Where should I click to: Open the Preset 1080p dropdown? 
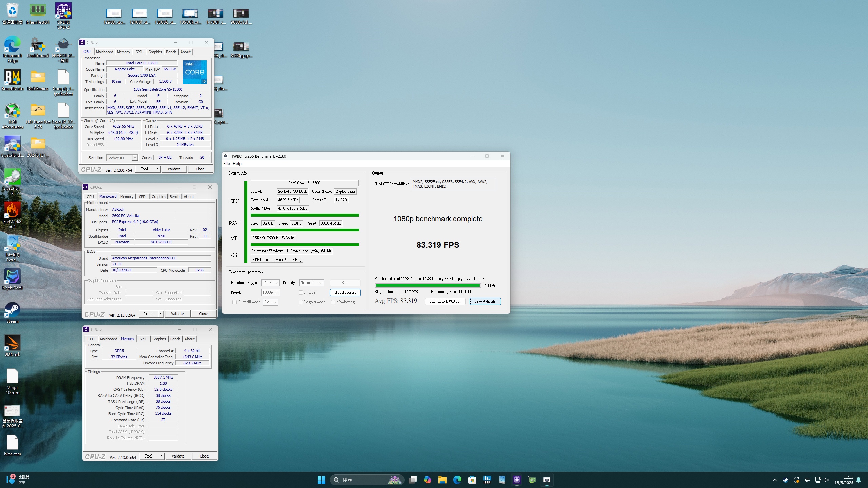click(271, 292)
